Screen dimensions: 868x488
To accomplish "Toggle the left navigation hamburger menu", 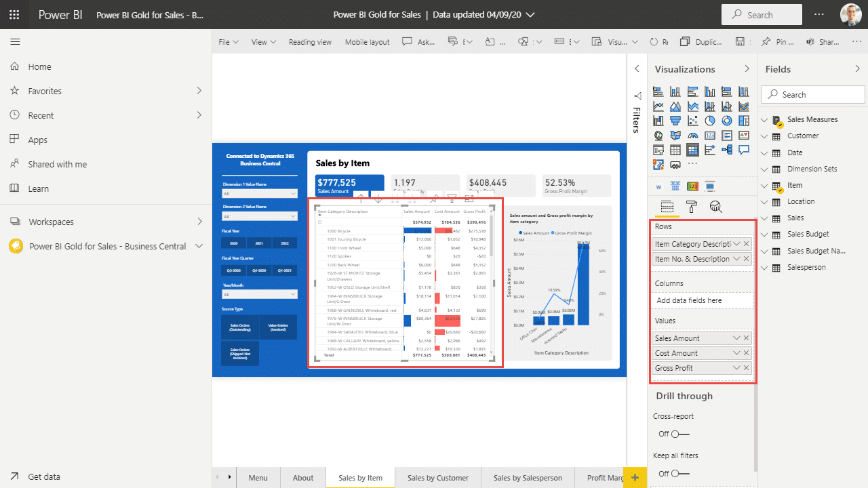I will point(15,42).
